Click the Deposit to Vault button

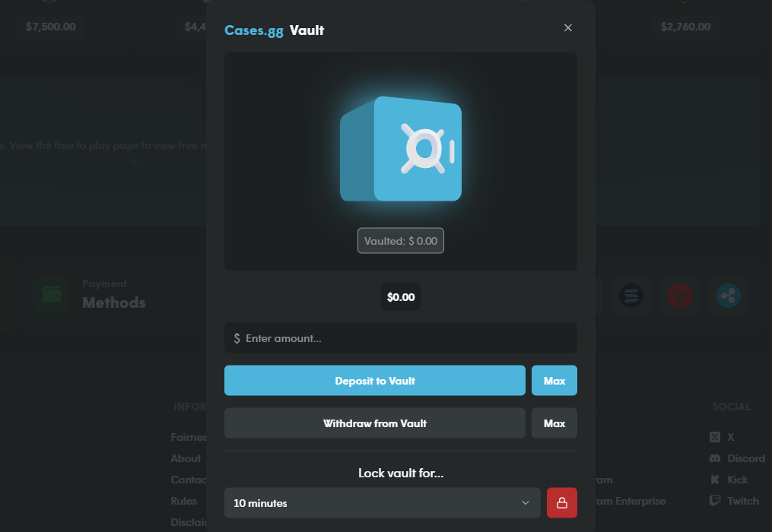point(374,381)
